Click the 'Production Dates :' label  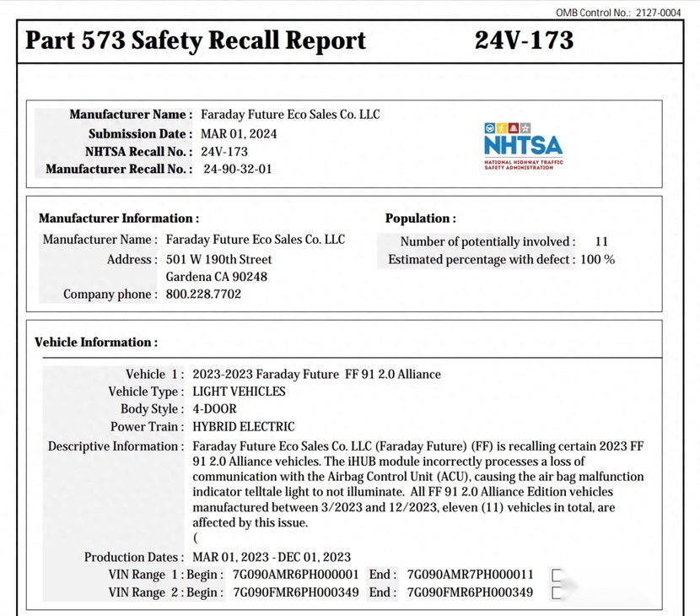[134, 557]
